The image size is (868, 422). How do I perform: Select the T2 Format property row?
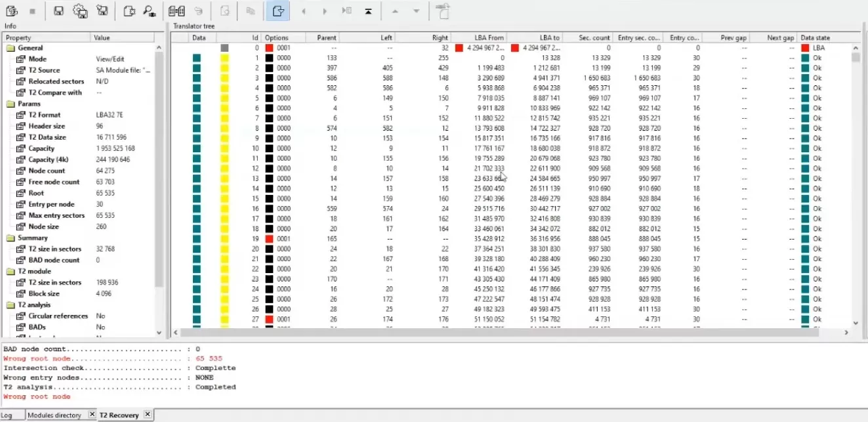coord(79,115)
